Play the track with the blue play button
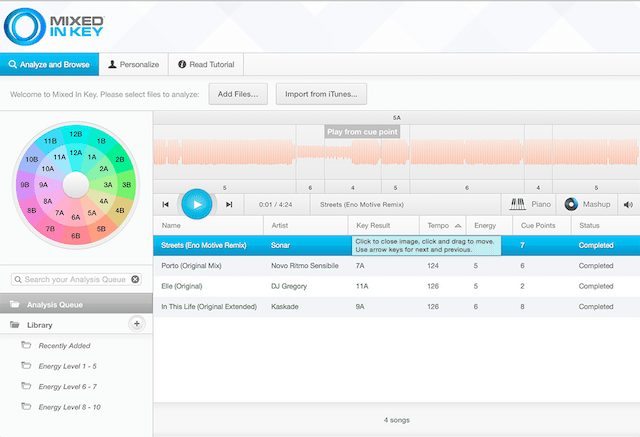 coord(197,204)
